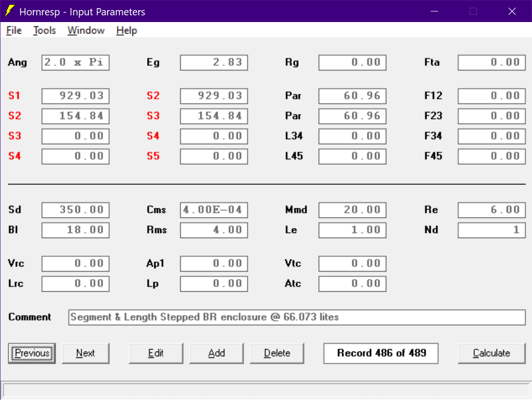Click the S3 field showing 154.84
Image resolution: width=532 pixels, height=400 pixels.
[214, 116]
